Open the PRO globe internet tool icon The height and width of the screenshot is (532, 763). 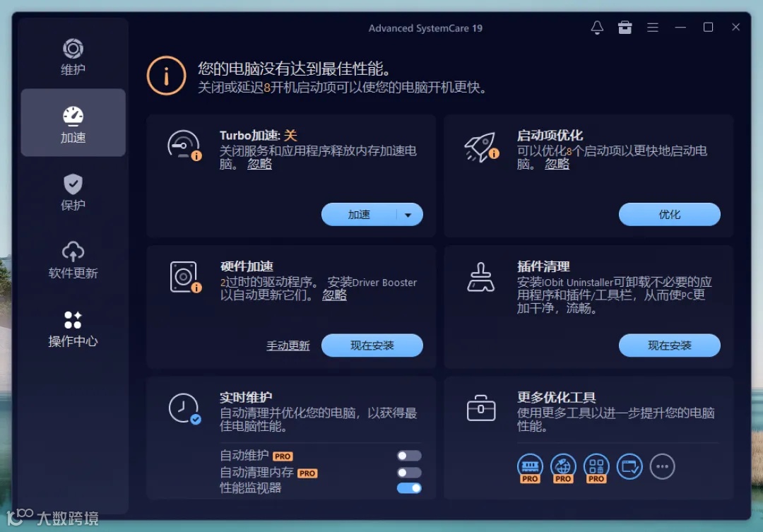(563, 468)
